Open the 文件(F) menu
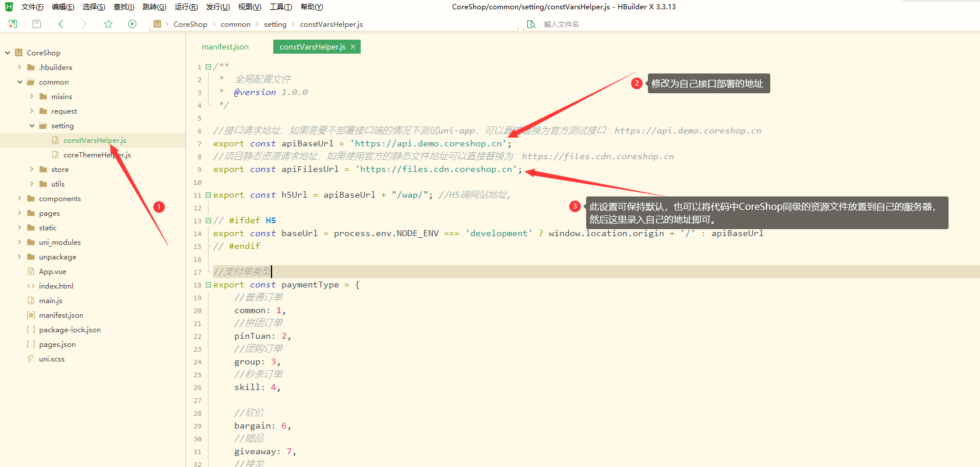 tap(33, 7)
